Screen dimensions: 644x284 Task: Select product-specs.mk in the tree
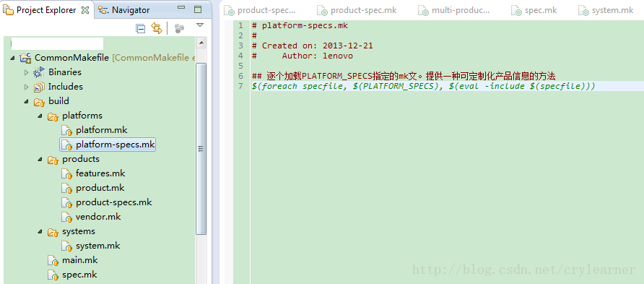click(114, 202)
